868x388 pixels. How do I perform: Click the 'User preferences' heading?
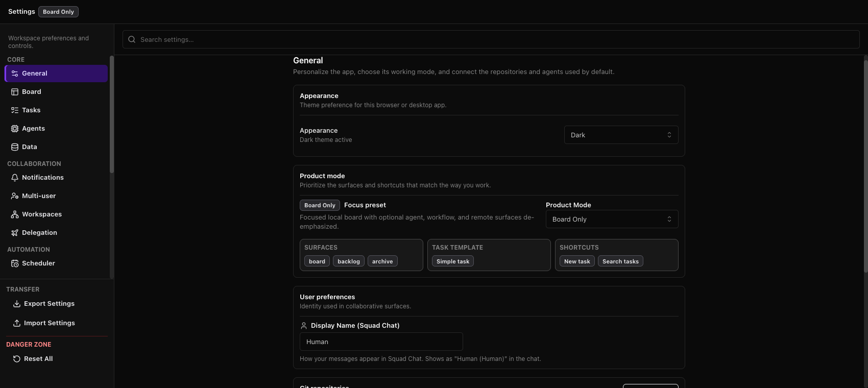coord(327,297)
